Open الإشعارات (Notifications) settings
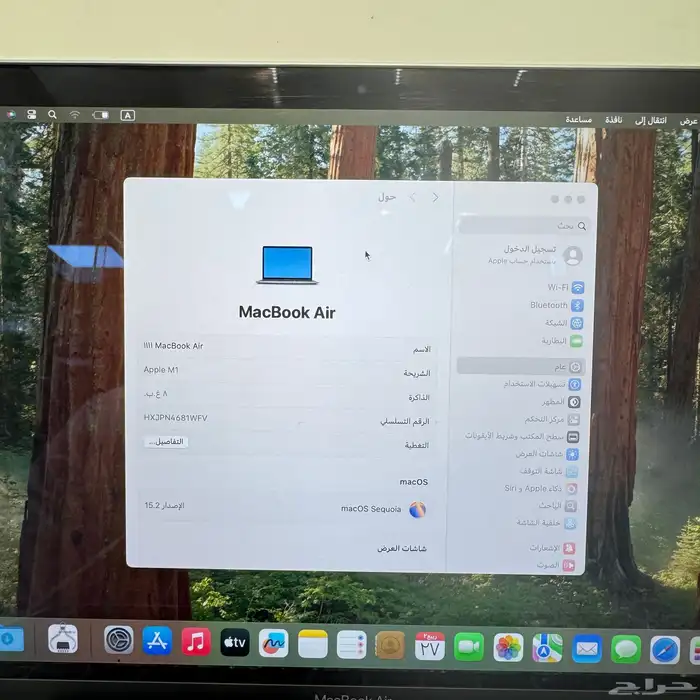Screen dimensions: 700x700 coord(552,548)
